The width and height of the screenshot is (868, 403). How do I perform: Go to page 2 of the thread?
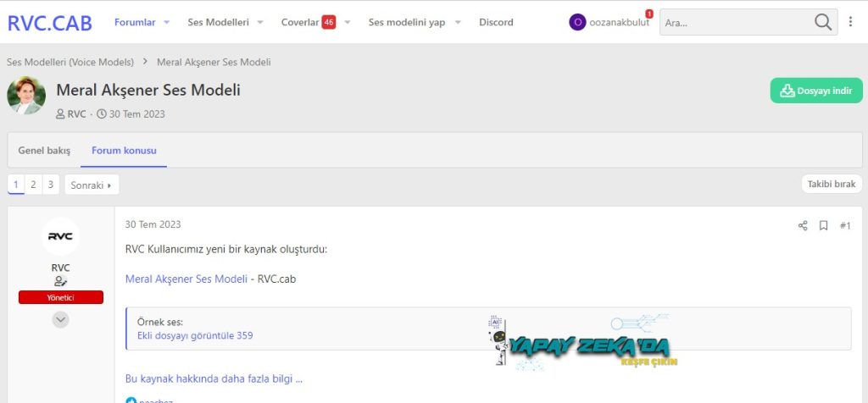(33, 185)
